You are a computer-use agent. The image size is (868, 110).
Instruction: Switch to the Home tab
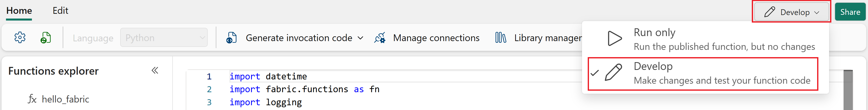[x=19, y=11]
